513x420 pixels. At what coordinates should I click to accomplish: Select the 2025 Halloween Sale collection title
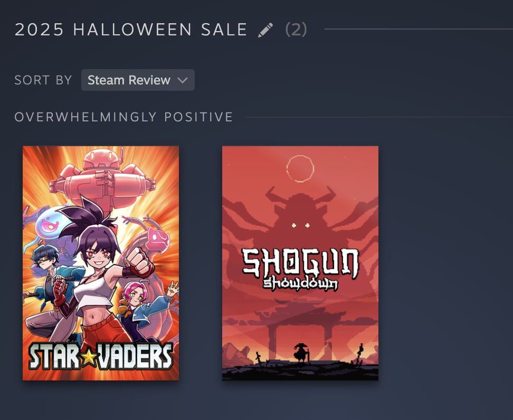pyautogui.click(x=131, y=30)
